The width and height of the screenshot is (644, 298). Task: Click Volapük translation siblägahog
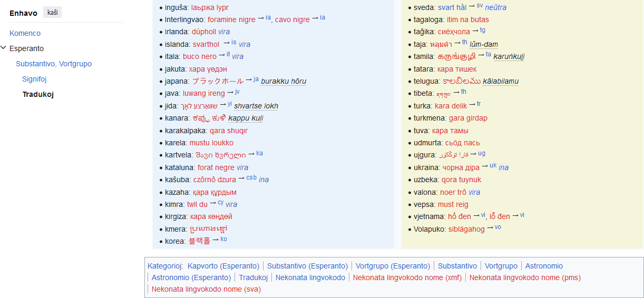pos(466,229)
